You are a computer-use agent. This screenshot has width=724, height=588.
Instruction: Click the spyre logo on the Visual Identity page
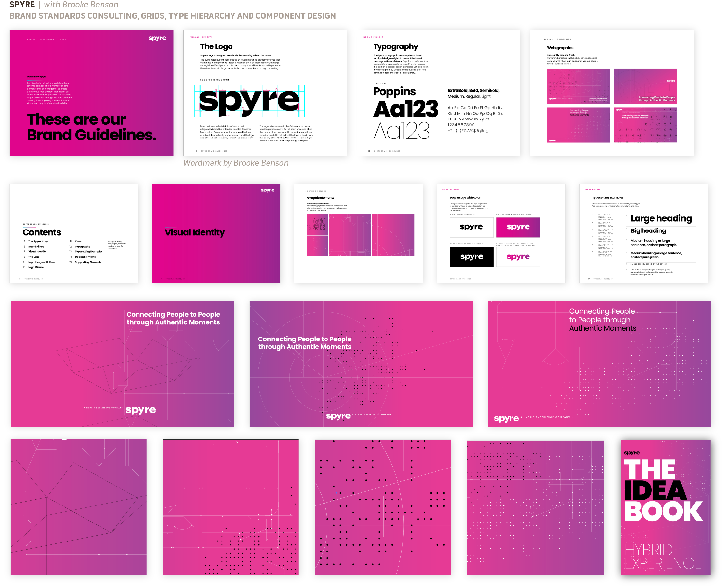tap(267, 190)
